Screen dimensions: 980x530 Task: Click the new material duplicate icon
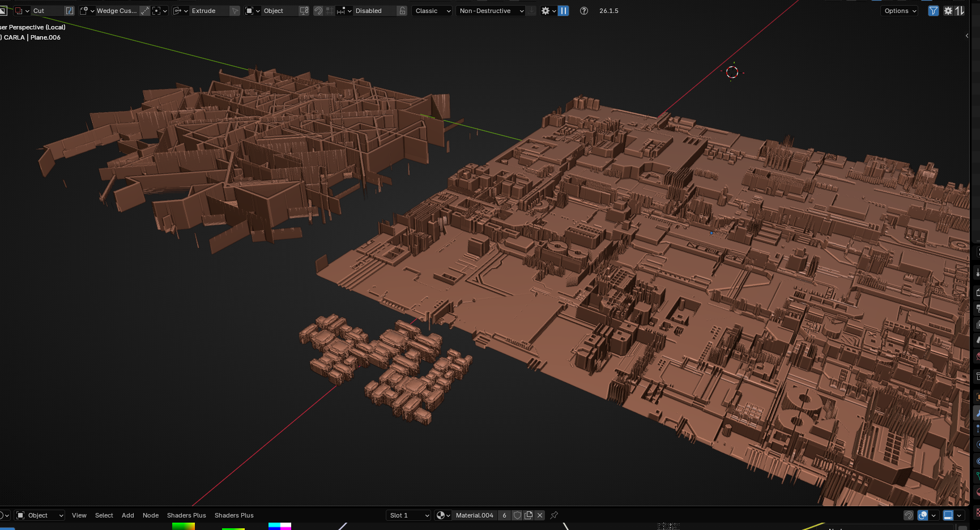click(529, 515)
